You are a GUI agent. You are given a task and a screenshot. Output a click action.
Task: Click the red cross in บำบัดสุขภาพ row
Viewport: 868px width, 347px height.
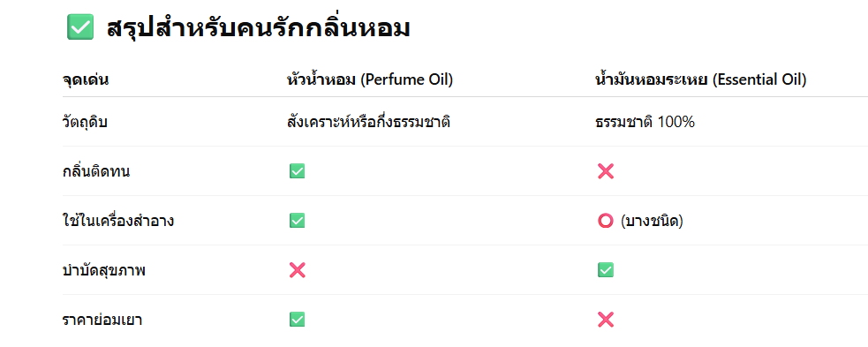coord(298,270)
